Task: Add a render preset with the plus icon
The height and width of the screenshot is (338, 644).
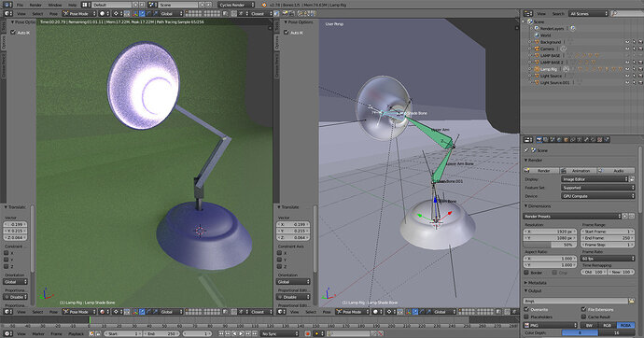Action: click(x=625, y=216)
